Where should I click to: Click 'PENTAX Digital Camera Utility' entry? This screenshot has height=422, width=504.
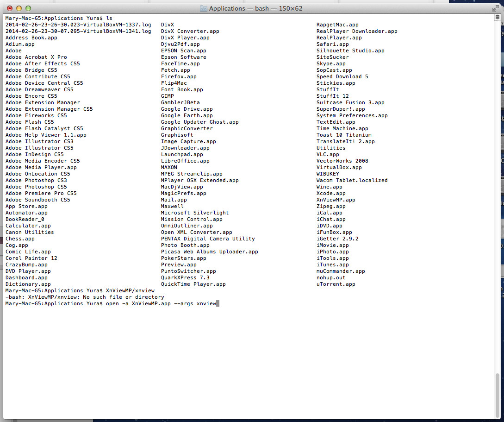click(x=208, y=239)
